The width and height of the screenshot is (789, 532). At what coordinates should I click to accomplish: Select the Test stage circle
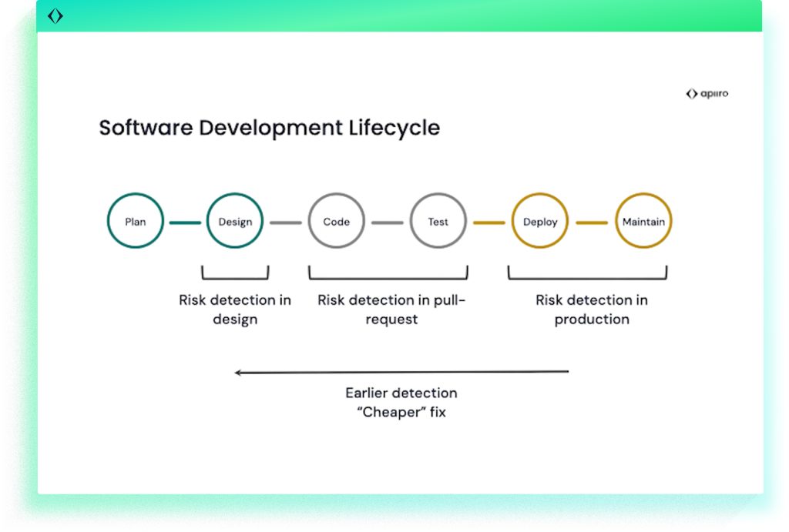(x=438, y=222)
